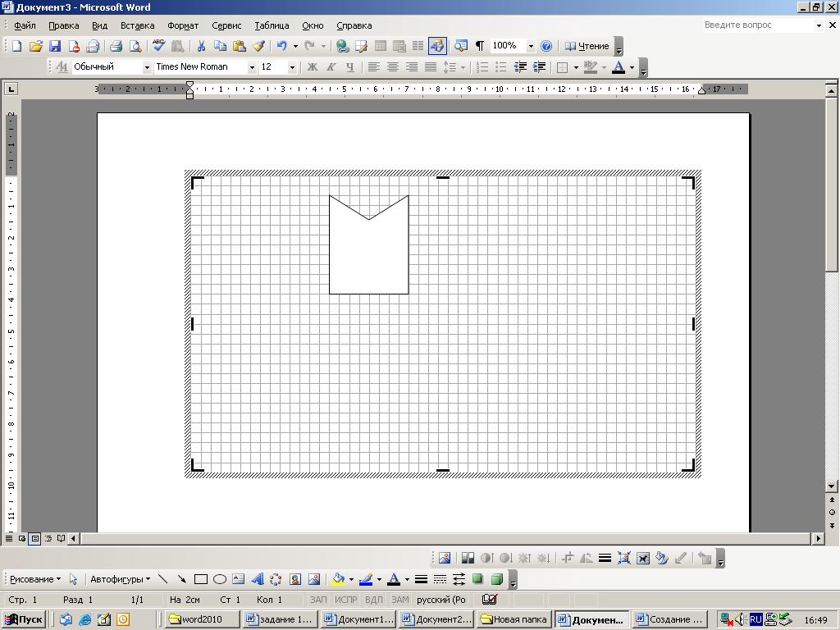Open the Файл menu

[25, 25]
